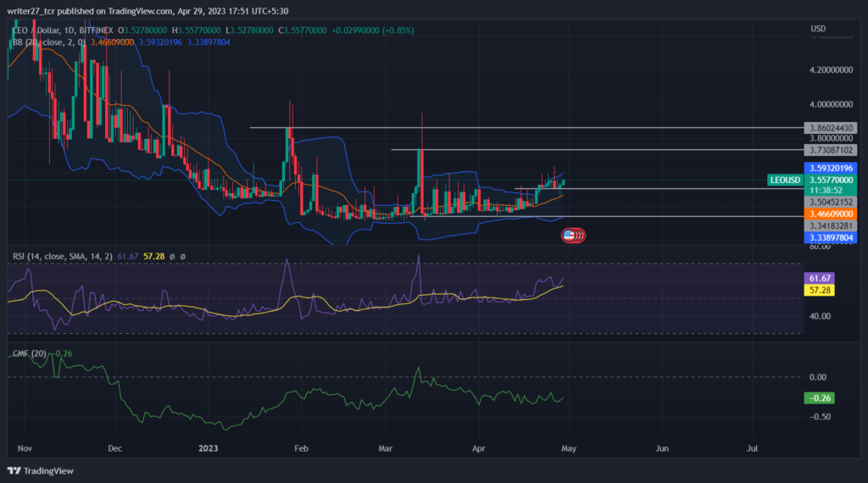Image resolution: width=868 pixels, height=483 pixels.
Task: Open the BB (20, close, 2, 0) indicator legend
Action: (48, 42)
